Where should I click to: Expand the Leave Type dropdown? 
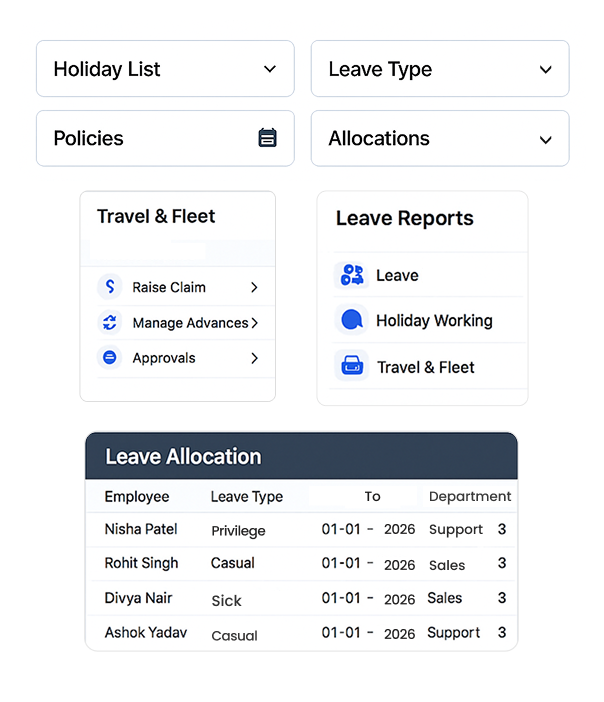coord(440,69)
